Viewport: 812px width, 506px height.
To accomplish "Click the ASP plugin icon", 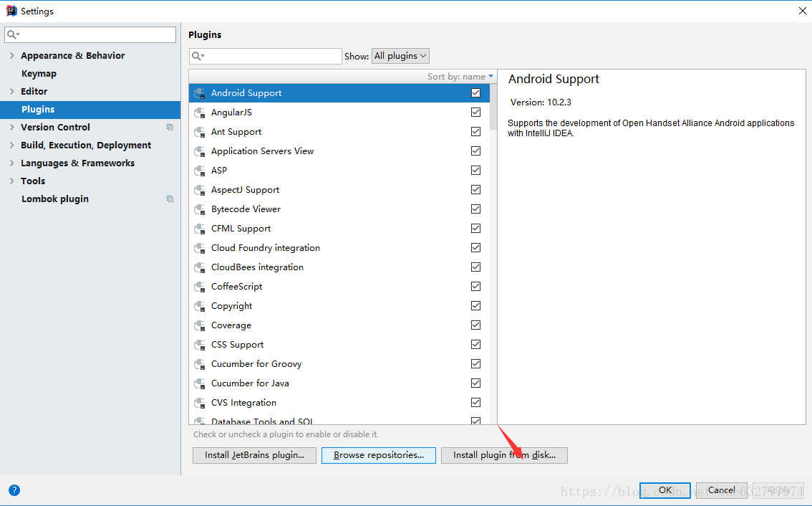I will click(x=199, y=171).
